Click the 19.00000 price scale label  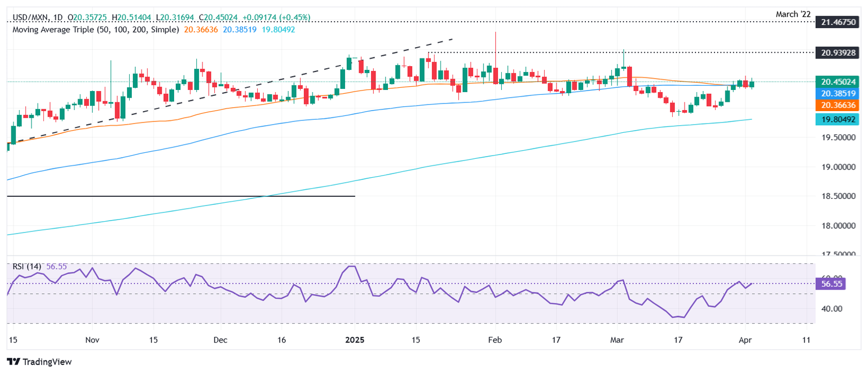[x=838, y=167]
